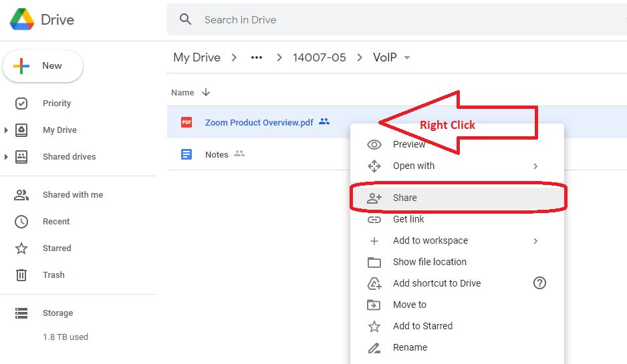Click the Shared drives sidebar icon
The width and height of the screenshot is (627, 364).
point(21,157)
